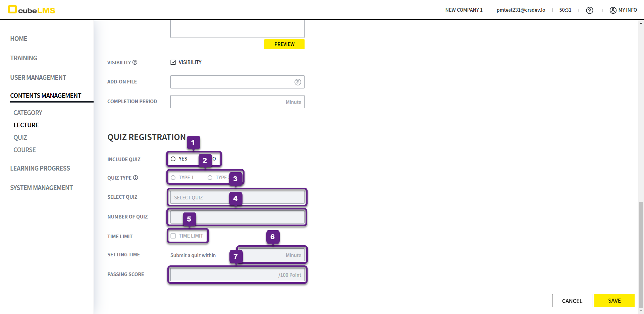The width and height of the screenshot is (644, 314).
Task: Click the yellow SAVE button
Action: (614, 301)
